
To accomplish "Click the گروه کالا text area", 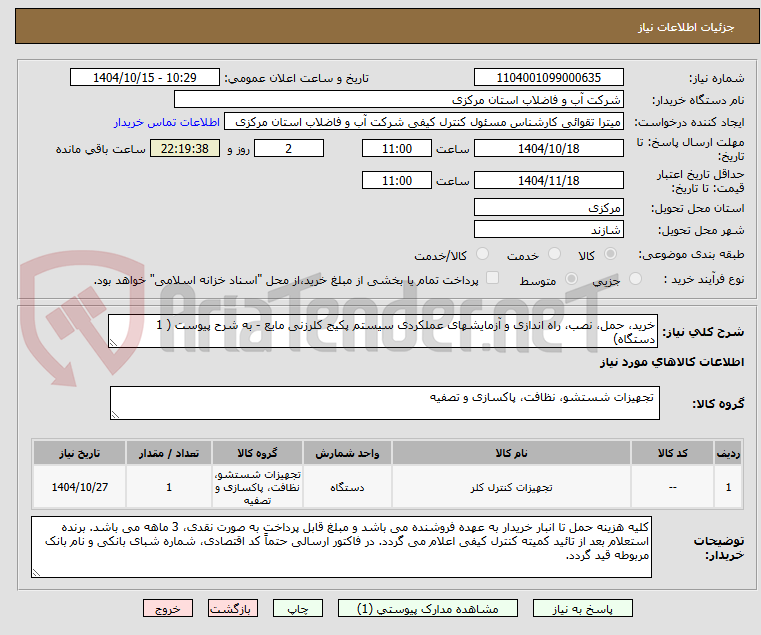I will pos(384,403).
